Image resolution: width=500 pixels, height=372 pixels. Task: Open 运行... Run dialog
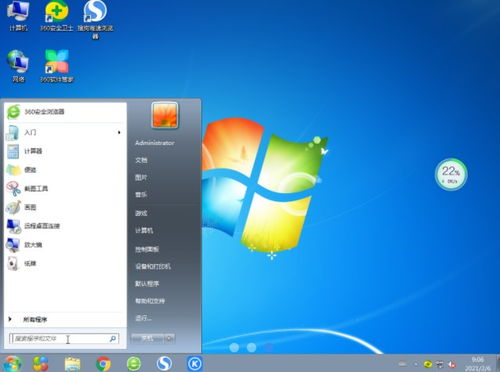point(143,318)
